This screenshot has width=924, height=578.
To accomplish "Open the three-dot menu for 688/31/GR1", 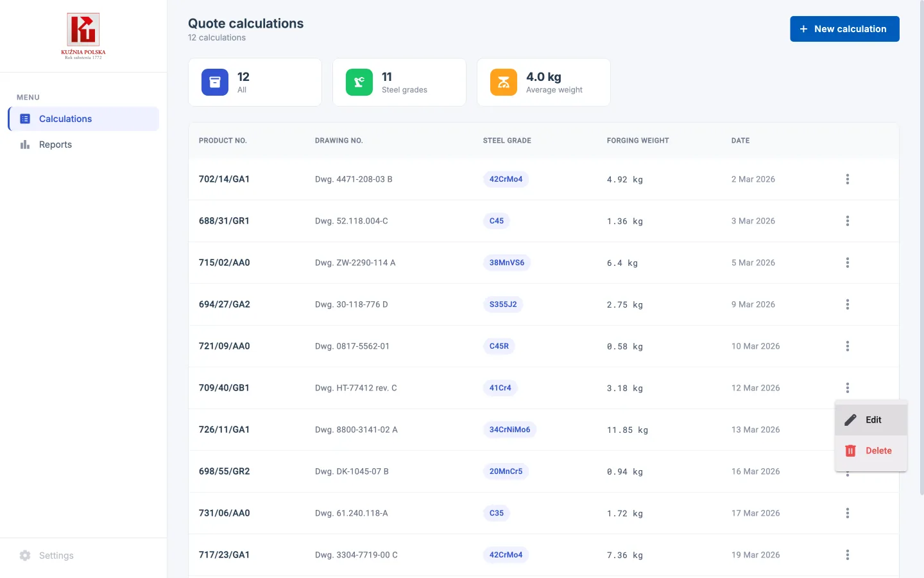I will pyautogui.click(x=848, y=221).
